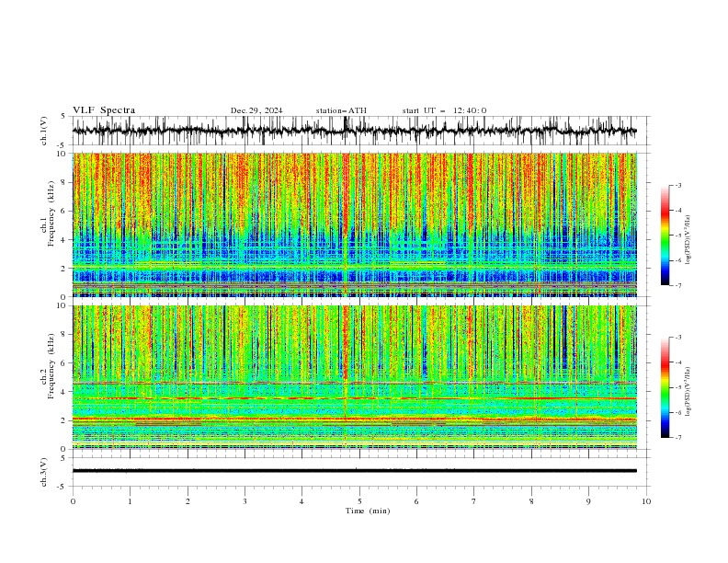The height and width of the screenshot is (563, 728).
Task: Click the ch.2 spectrogram panel
Action: (x=354, y=377)
